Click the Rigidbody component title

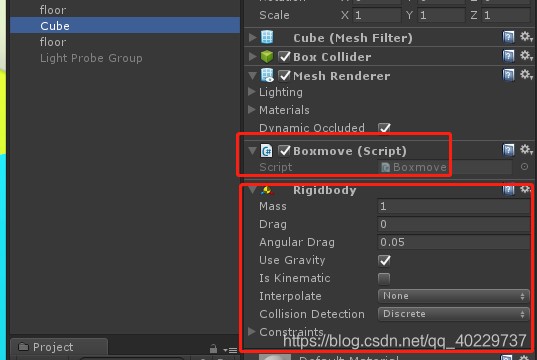[x=325, y=190]
